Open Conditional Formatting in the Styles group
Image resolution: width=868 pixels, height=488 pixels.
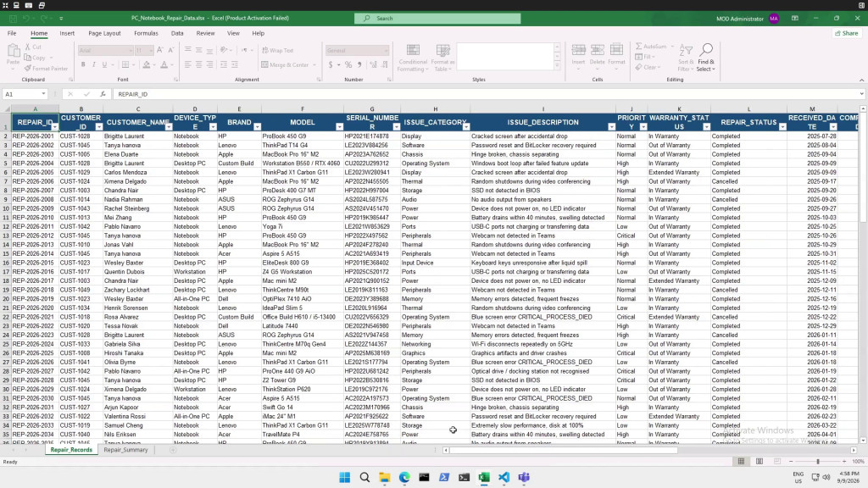(413, 58)
